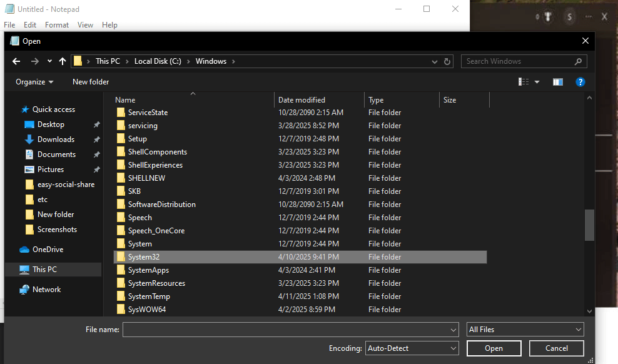618x364 pixels.
Task: Refresh the Windows folder listing
Action: (447, 61)
